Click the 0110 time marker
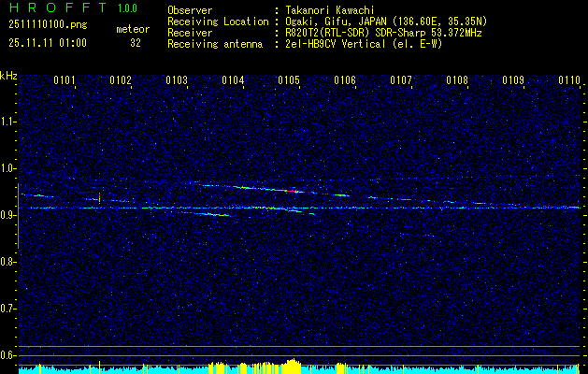Image resolution: width=588 pixels, height=374 pixels. click(569, 80)
